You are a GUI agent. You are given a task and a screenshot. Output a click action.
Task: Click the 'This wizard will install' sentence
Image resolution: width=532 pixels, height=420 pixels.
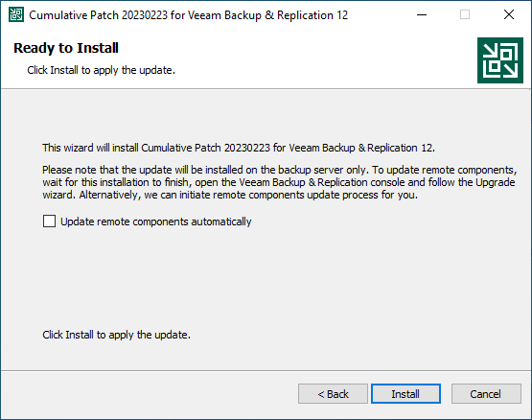coord(239,148)
